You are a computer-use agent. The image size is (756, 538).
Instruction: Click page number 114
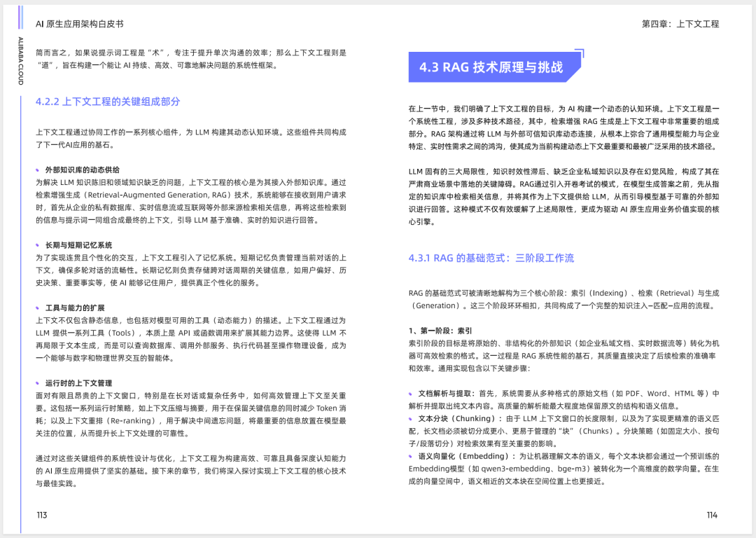[712, 516]
